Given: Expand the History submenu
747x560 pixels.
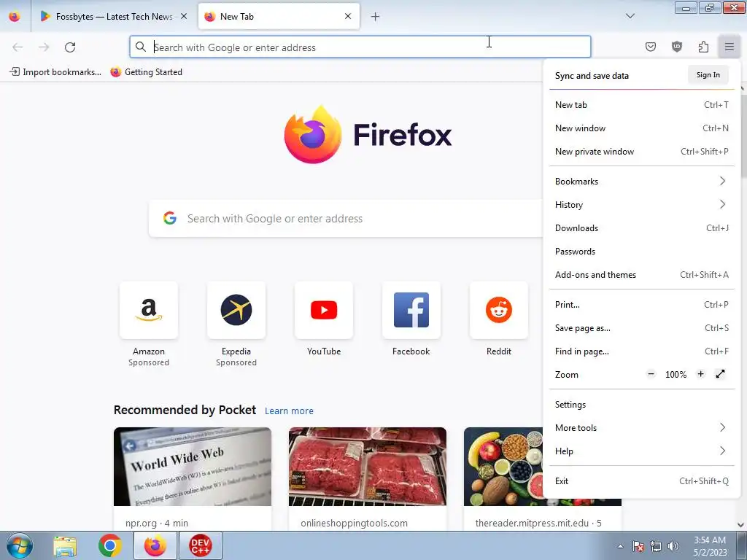Looking at the screenshot, I should coord(642,205).
